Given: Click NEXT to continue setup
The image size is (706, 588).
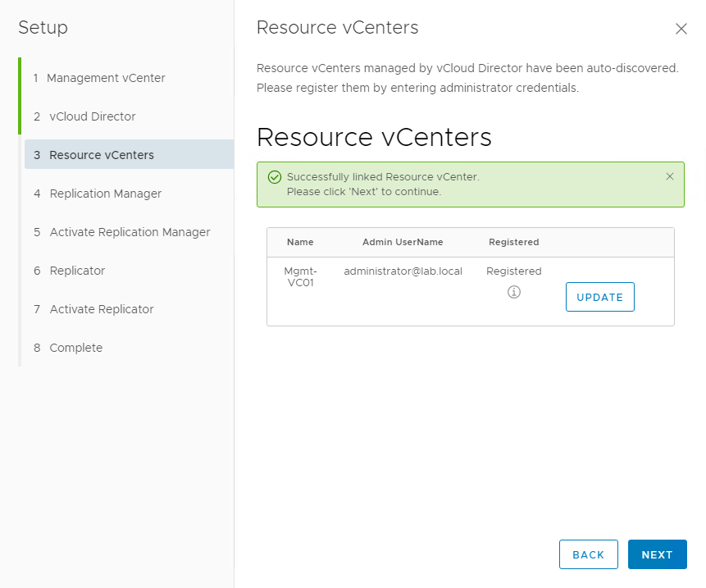Looking at the screenshot, I should click(x=657, y=554).
